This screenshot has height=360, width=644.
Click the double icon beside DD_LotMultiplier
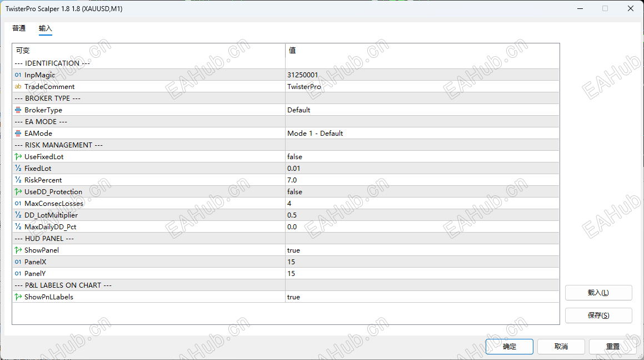(18, 215)
